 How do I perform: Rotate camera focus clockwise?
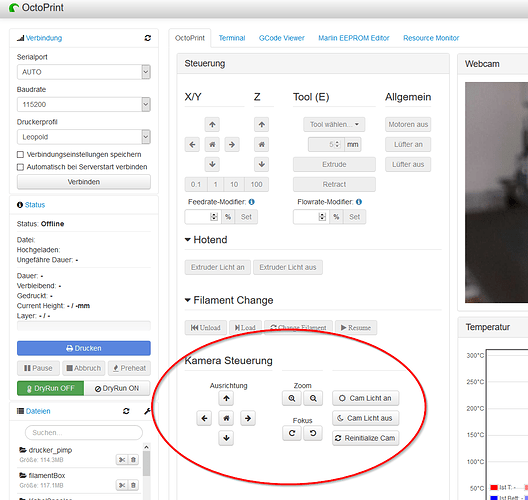click(x=292, y=433)
